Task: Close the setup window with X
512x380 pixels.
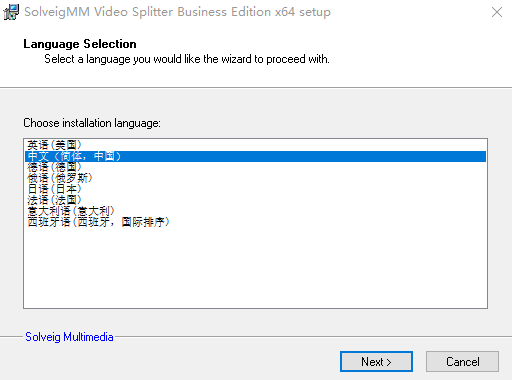Action: [x=497, y=12]
